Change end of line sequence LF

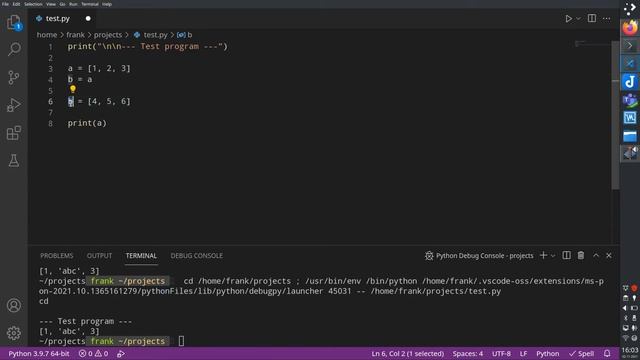click(523, 353)
